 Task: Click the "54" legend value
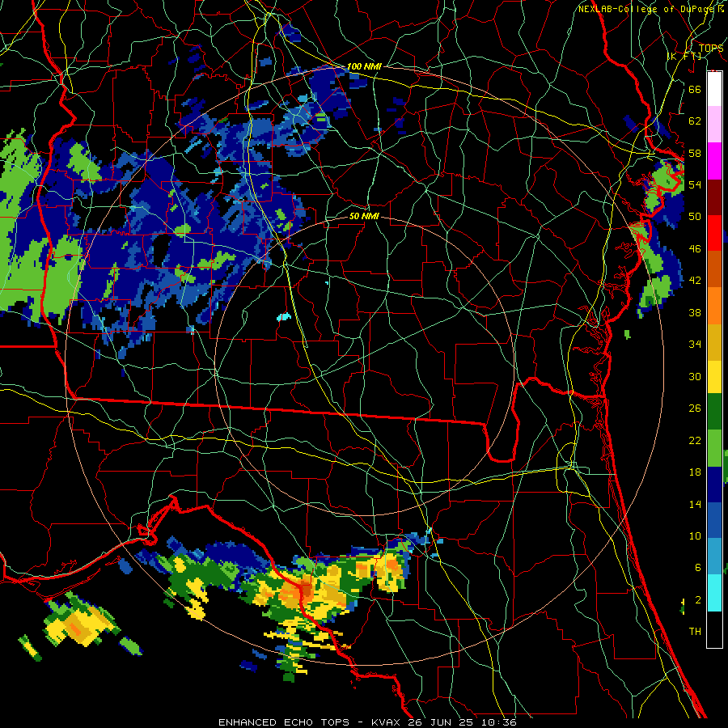[x=695, y=184]
